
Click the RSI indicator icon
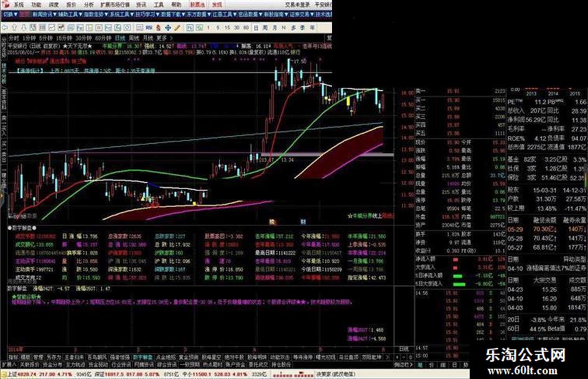149,28
